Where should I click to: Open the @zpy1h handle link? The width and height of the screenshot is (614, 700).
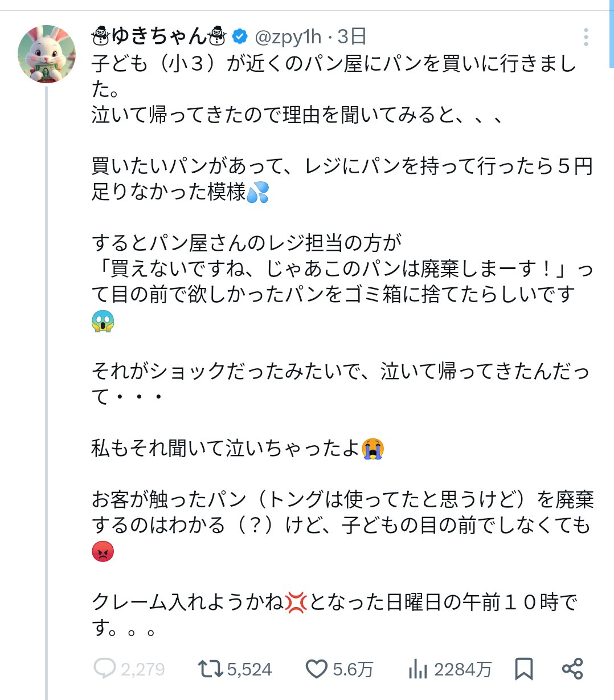288,37
